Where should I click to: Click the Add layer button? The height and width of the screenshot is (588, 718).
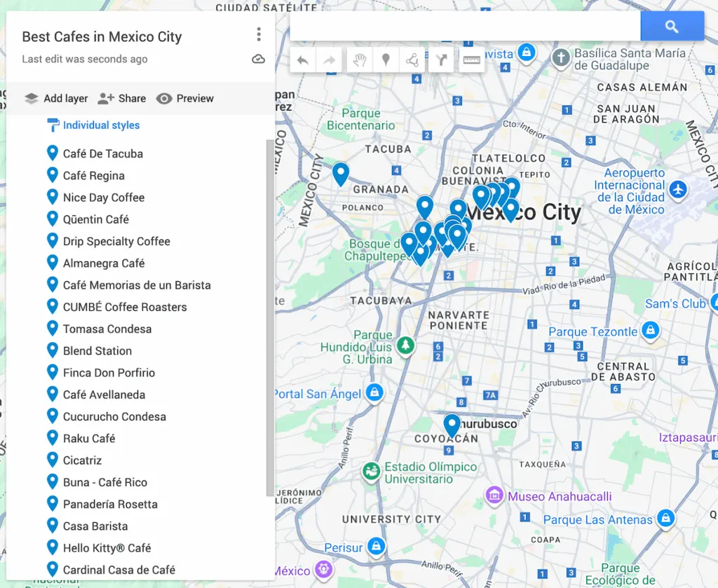click(x=56, y=98)
